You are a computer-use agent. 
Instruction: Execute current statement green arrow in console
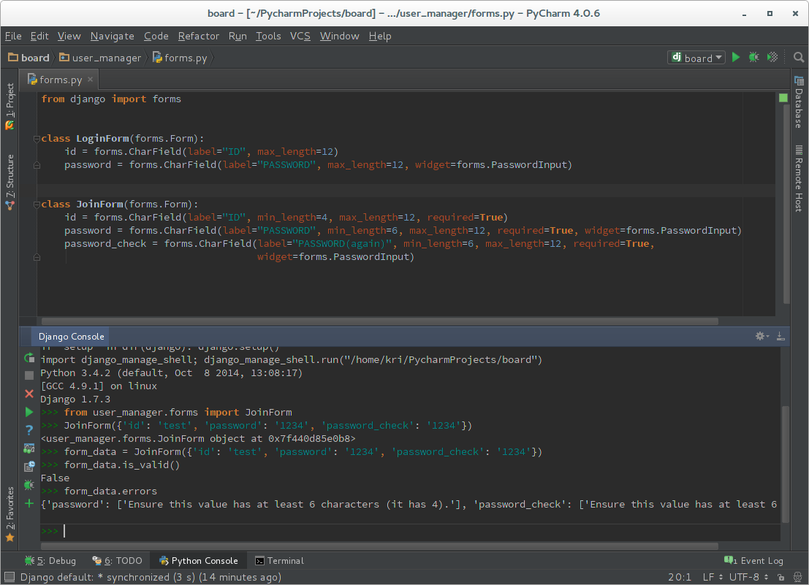click(29, 412)
